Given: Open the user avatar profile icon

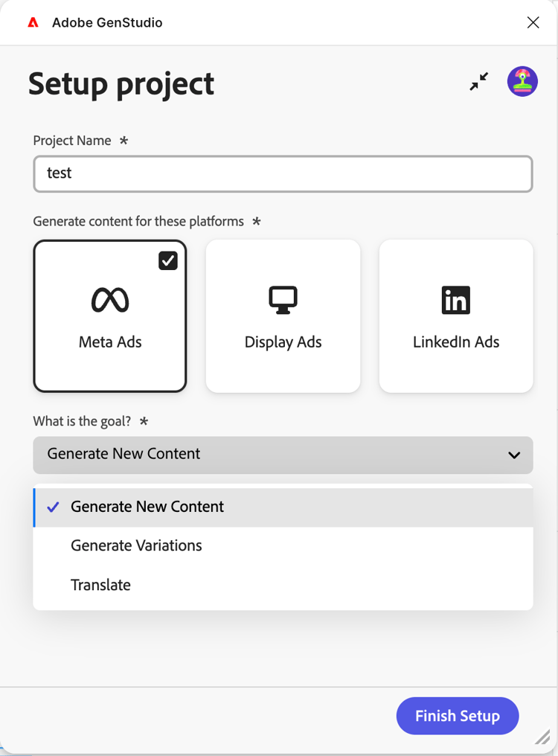Looking at the screenshot, I should coord(522,82).
